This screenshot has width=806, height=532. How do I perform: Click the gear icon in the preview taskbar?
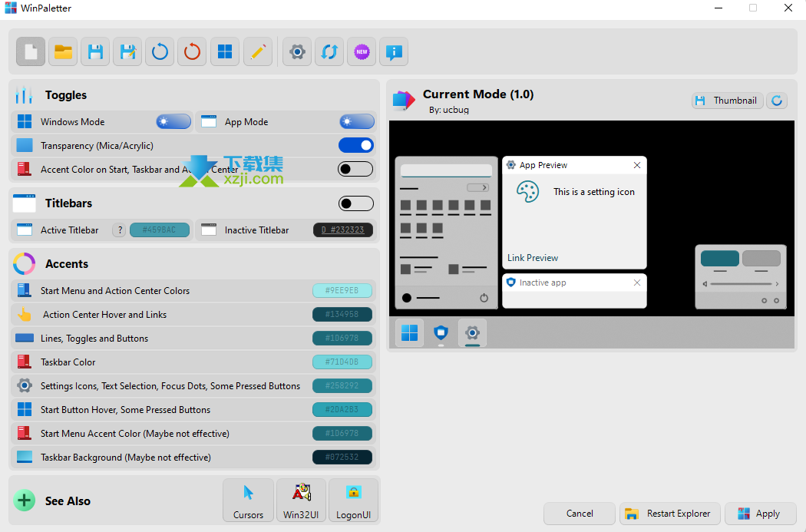472,332
